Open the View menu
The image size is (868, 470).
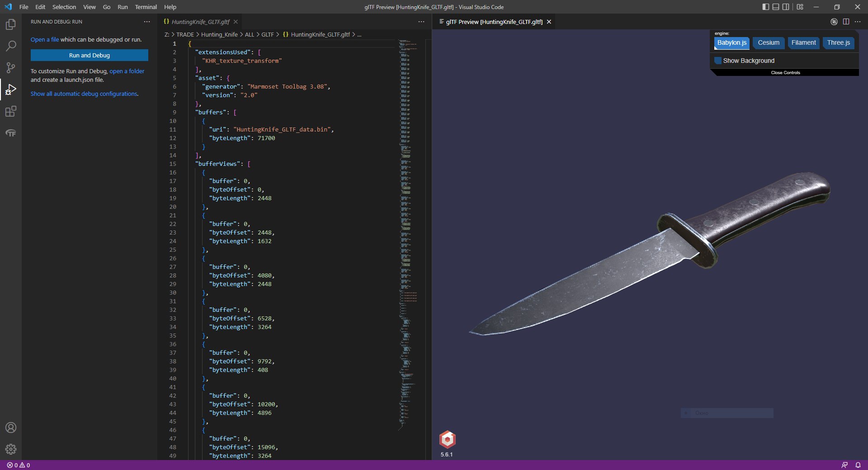coord(90,7)
